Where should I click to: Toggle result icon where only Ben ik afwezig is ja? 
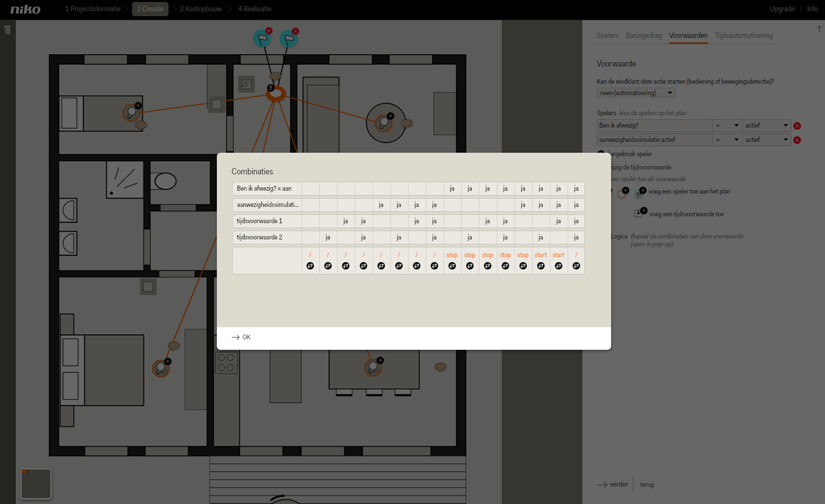[x=452, y=266]
